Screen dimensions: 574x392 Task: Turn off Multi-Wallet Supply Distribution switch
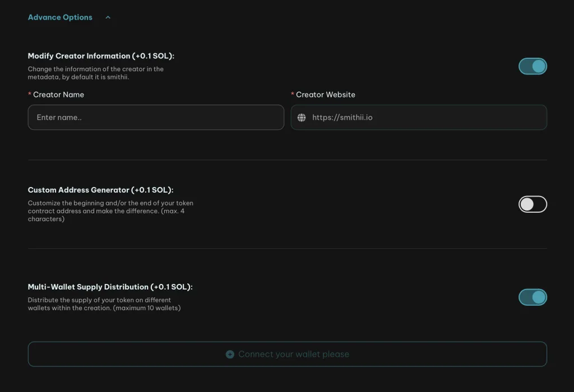pyautogui.click(x=532, y=297)
